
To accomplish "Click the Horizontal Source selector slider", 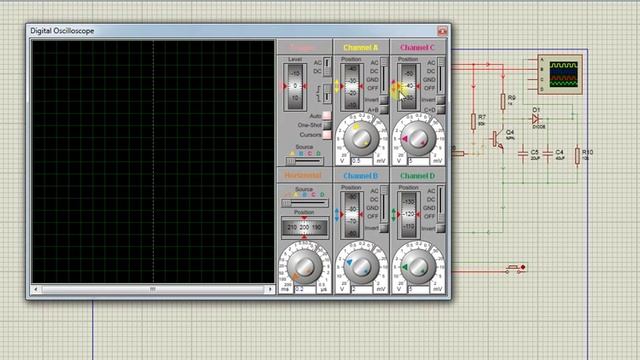I will click(x=304, y=203).
